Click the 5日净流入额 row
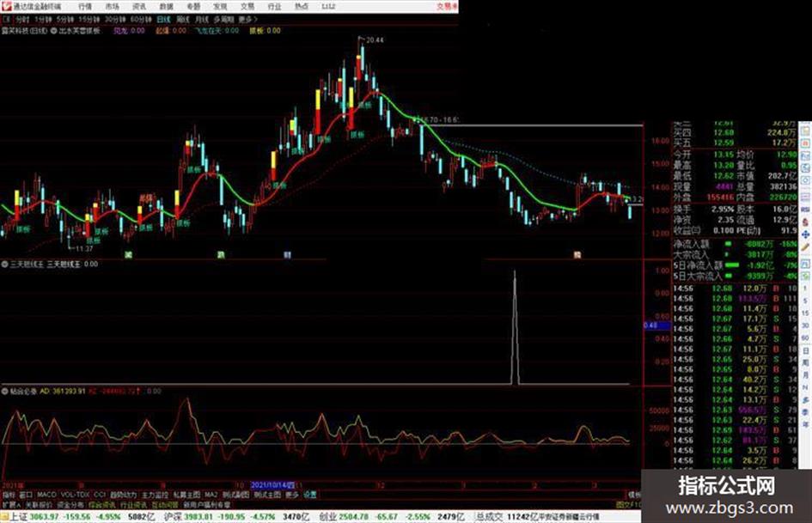The height and width of the screenshot is (523, 812). tap(735, 265)
